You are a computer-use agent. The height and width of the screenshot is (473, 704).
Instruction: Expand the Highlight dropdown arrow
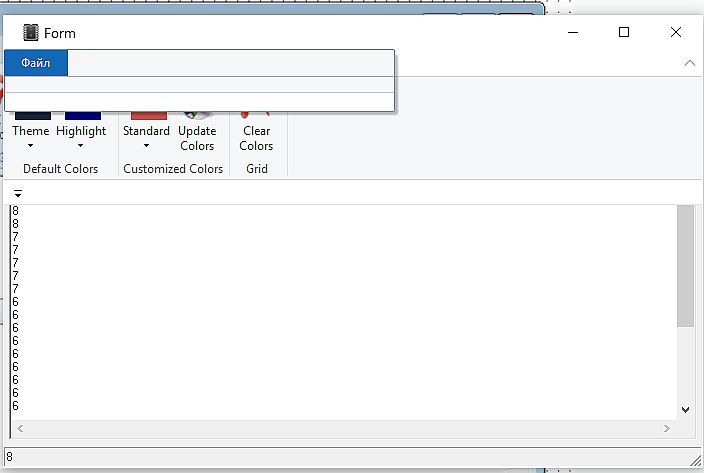81,146
